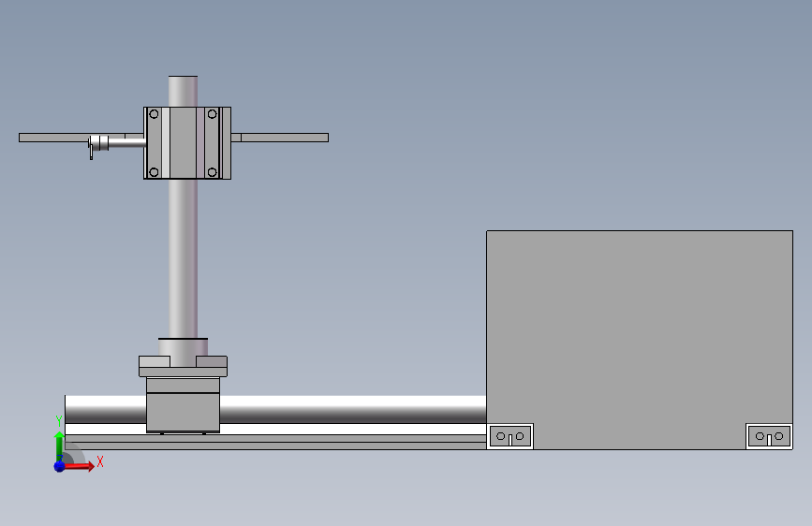
Task: Click the blue Z axis dot of the triad
Action: point(60,466)
